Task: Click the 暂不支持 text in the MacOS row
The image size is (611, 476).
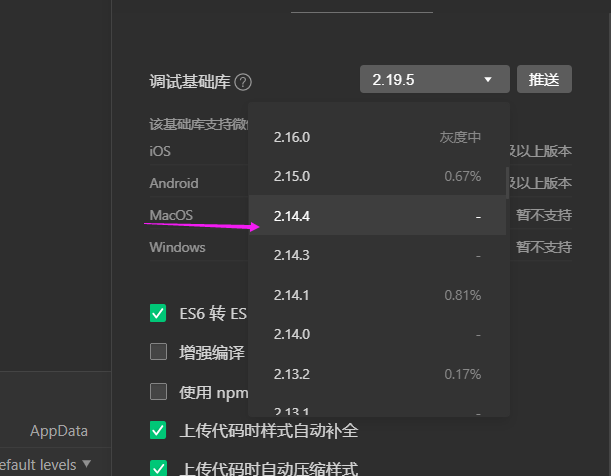Action: (544, 215)
